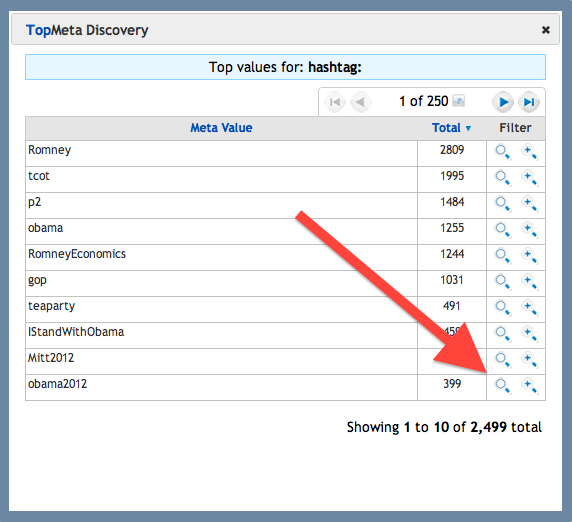Click the small go-to-page icon beside 250
The width and height of the screenshot is (572, 522).
(459, 100)
